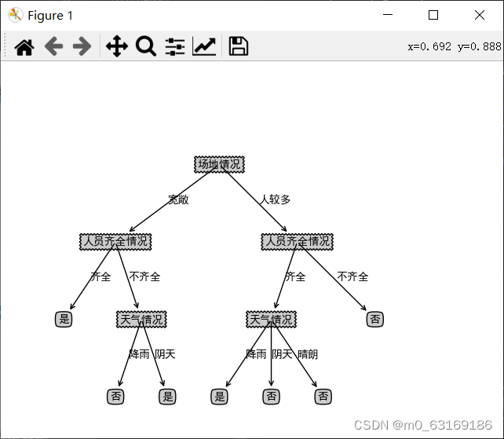Click the 降雨 label beside the 晴朗 subtree
The width and height of the screenshot is (504, 439).
[256, 354]
